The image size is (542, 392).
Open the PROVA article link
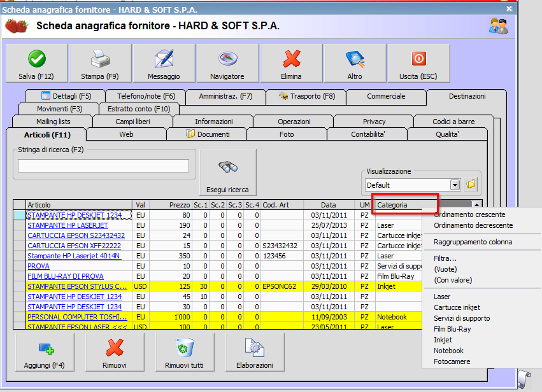click(38, 266)
